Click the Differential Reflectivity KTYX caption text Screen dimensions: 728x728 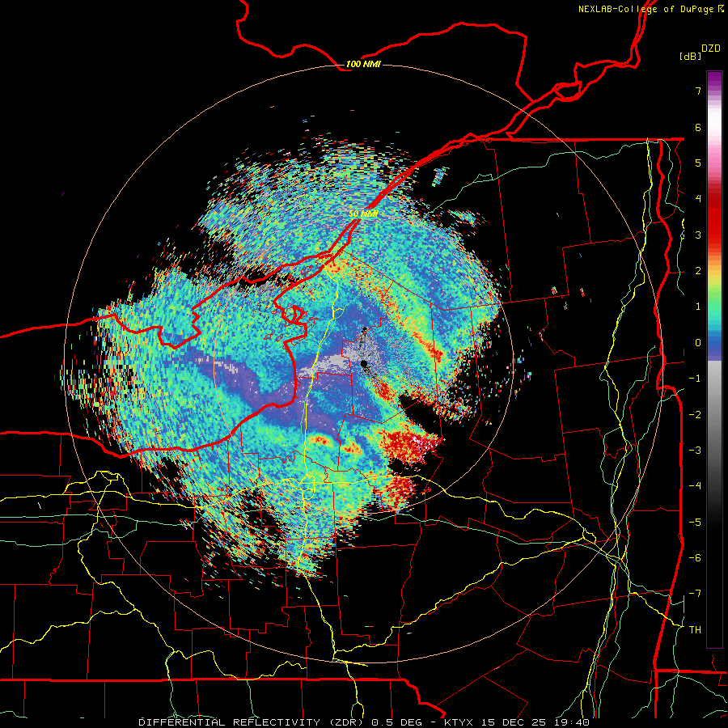click(x=364, y=722)
